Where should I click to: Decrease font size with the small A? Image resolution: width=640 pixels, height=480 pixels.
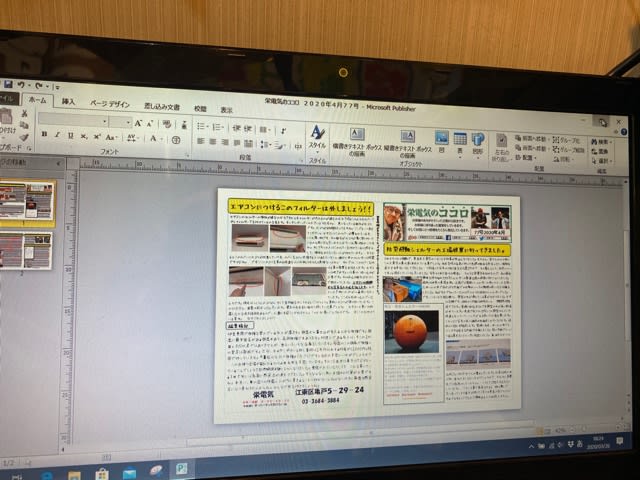pyautogui.click(x=150, y=124)
